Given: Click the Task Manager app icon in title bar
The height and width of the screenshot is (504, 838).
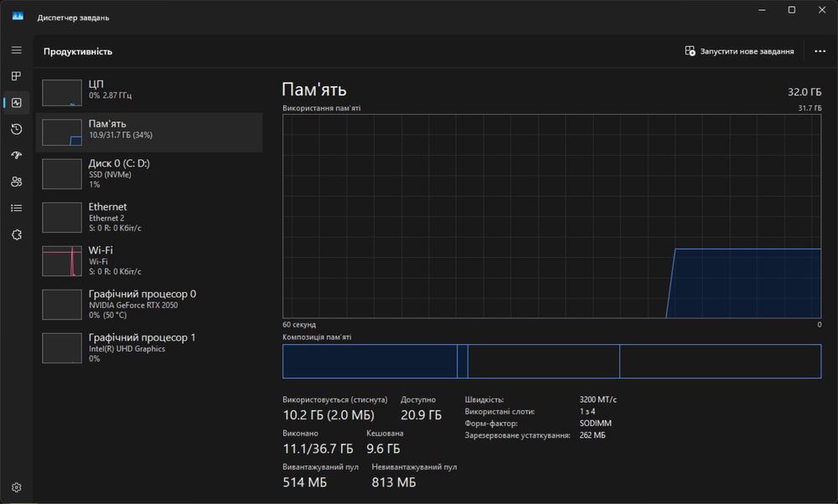Looking at the screenshot, I should tap(18, 17).
